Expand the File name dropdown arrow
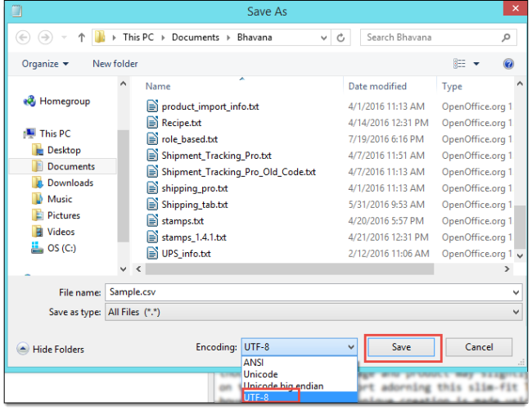The image size is (532, 411). (516, 292)
